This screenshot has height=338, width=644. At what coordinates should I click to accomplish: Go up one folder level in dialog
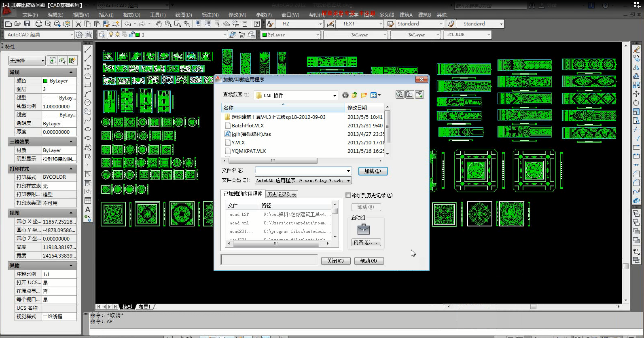click(355, 95)
